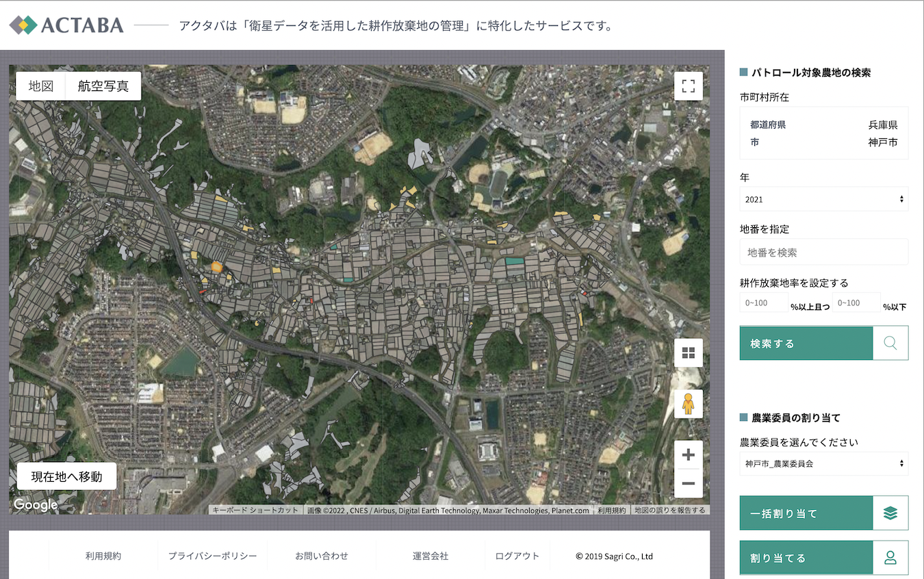Viewport: 924px width, 579px height.
Task: Click the layers icon beside 一括割り当て
Action: coord(890,513)
